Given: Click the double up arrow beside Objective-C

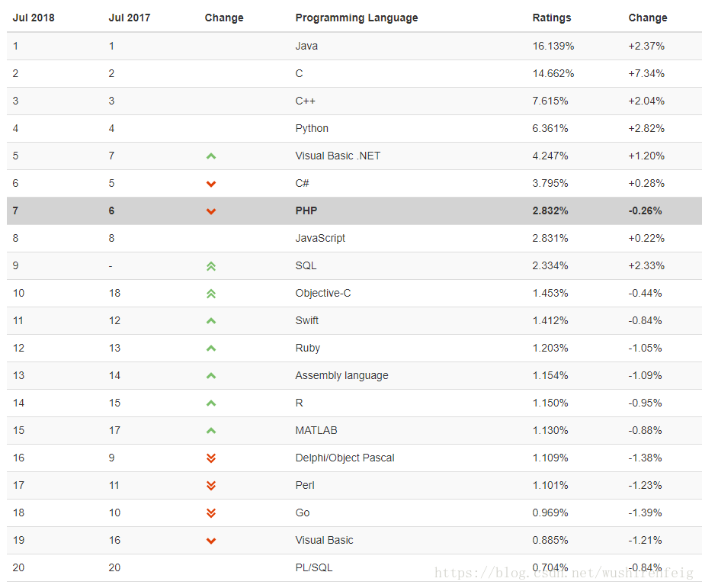Looking at the screenshot, I should point(211,294).
